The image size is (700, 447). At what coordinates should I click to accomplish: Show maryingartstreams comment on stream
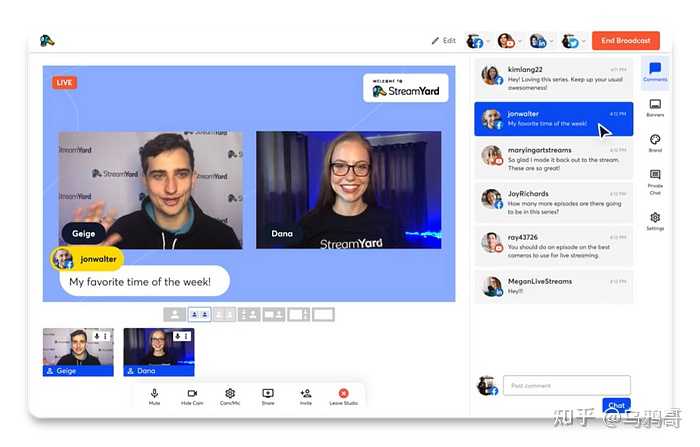(554, 159)
